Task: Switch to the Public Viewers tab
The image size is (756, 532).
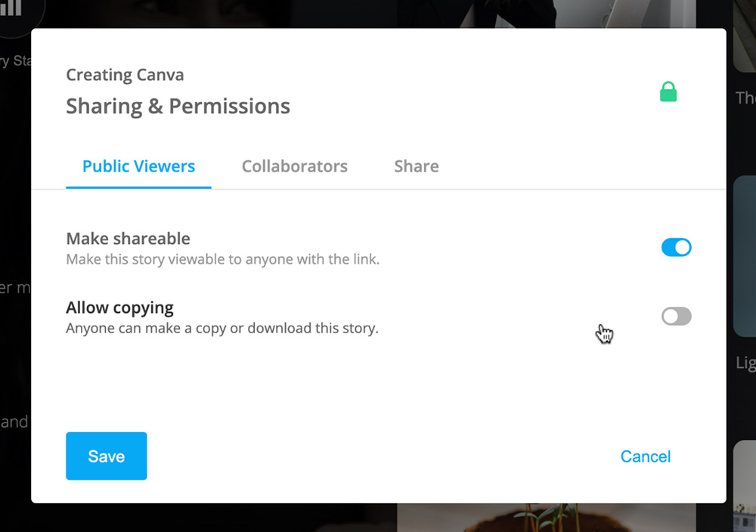Action: 138,166
